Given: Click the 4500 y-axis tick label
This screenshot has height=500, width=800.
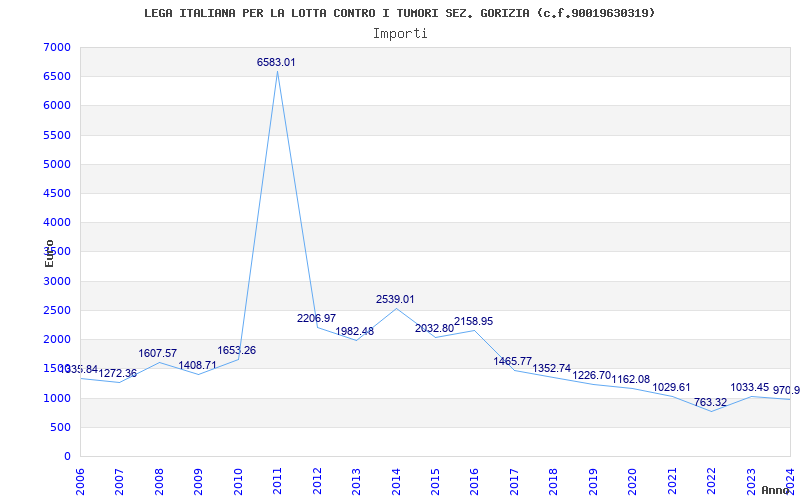Looking at the screenshot, I should click(57, 193).
